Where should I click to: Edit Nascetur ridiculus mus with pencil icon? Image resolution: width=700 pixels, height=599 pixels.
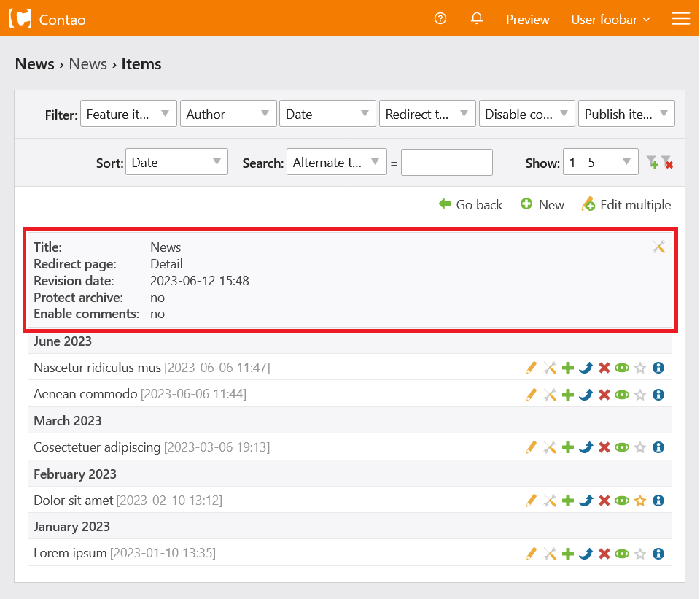532,368
